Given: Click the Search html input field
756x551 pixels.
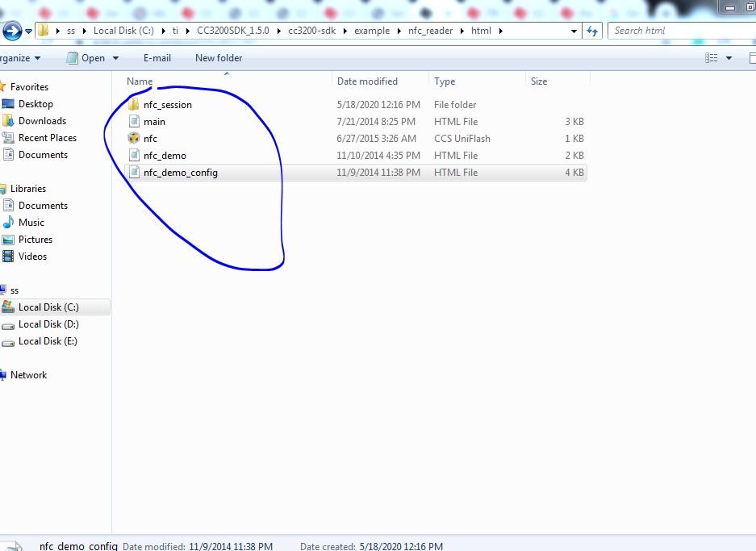Looking at the screenshot, I should (682, 31).
